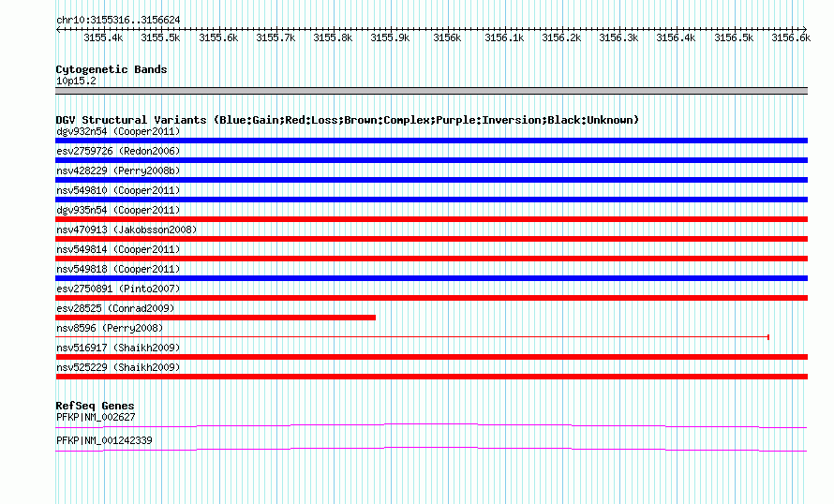Click the nsv428229 (Perry2008b) label
Screen dimensions: 834x504
click(x=118, y=170)
